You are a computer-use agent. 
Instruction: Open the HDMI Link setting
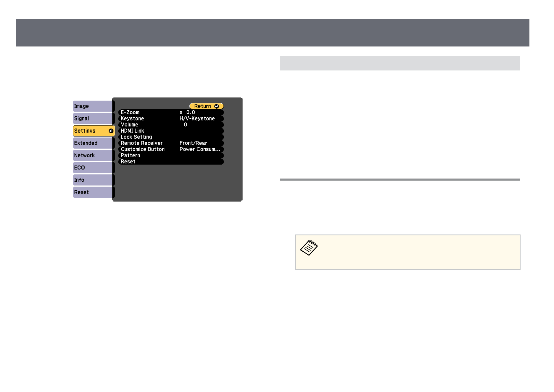click(x=171, y=131)
